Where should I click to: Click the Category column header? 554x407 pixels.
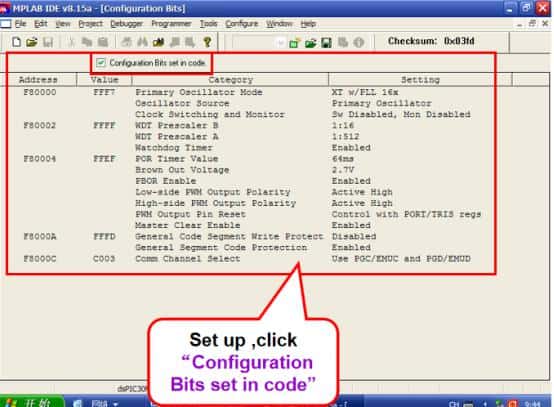tap(230, 79)
